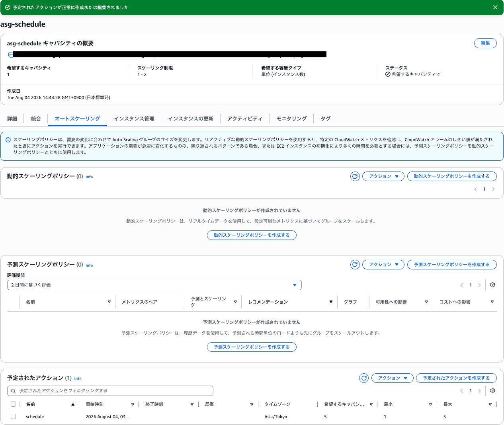
Task: Click page number 1 in scheduled actions pagination
Action: coord(471,391)
